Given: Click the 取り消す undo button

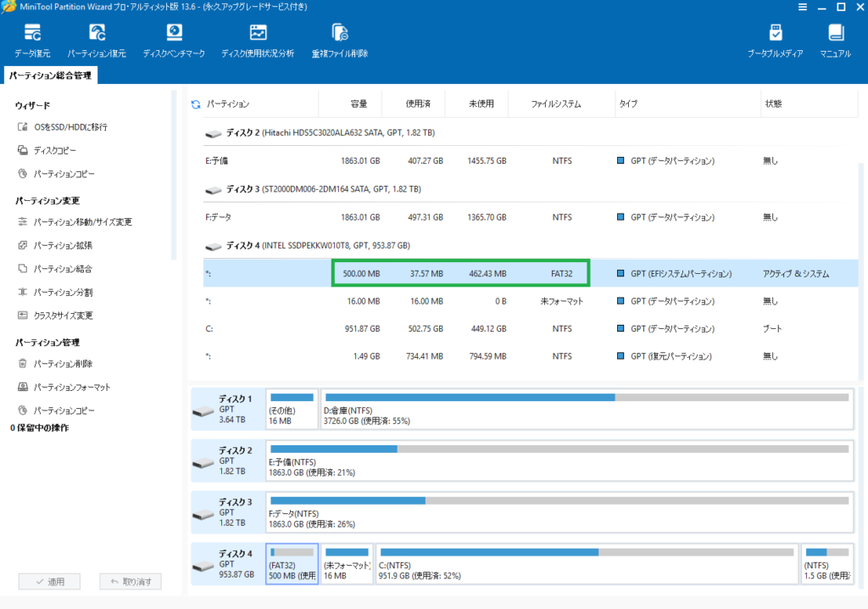Looking at the screenshot, I should click(130, 581).
